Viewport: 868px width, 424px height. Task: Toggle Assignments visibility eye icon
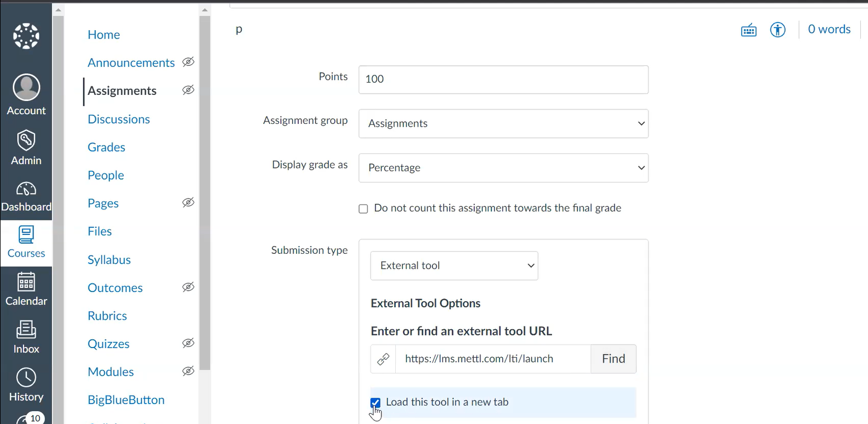[188, 90]
